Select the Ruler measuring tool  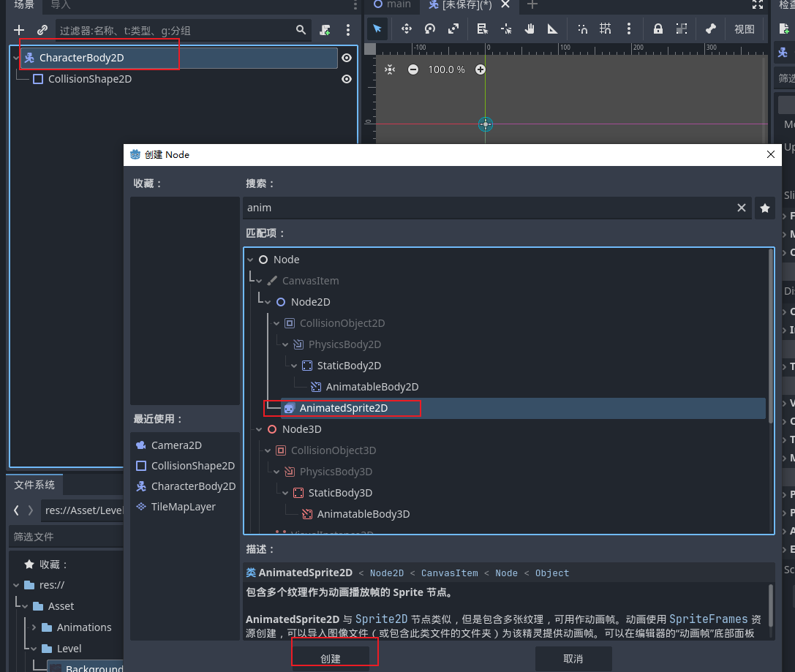tap(553, 29)
